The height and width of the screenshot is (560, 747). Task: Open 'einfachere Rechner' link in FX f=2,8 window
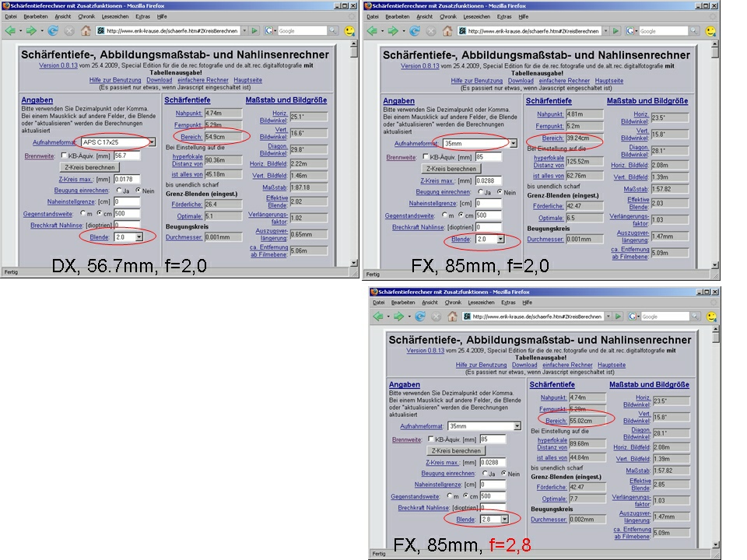pyautogui.click(x=567, y=365)
